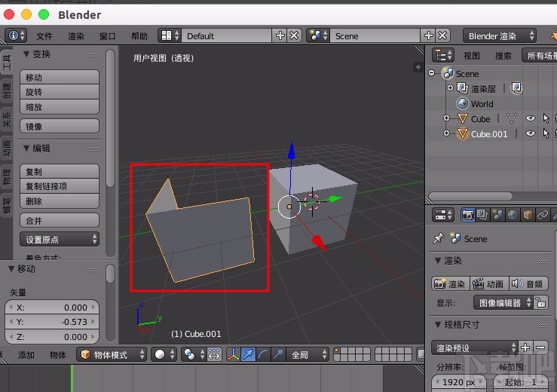Viewport: 557px width, 392px height.
Task: Expand the Cube.001 tree item
Action: 446,133
